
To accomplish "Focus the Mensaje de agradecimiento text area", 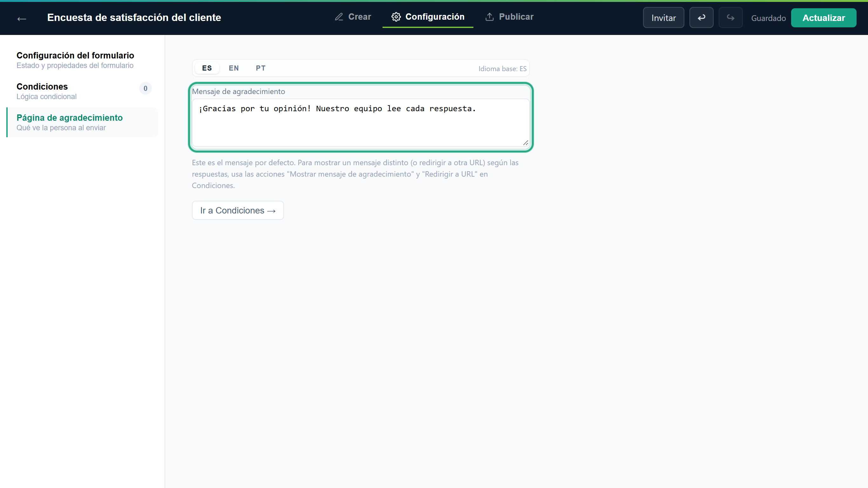I will (x=361, y=123).
